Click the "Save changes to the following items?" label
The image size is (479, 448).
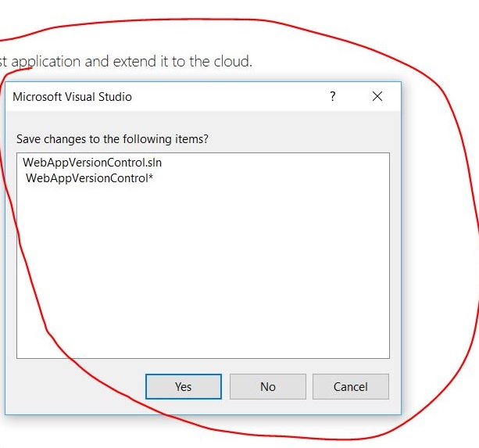pyautogui.click(x=118, y=139)
